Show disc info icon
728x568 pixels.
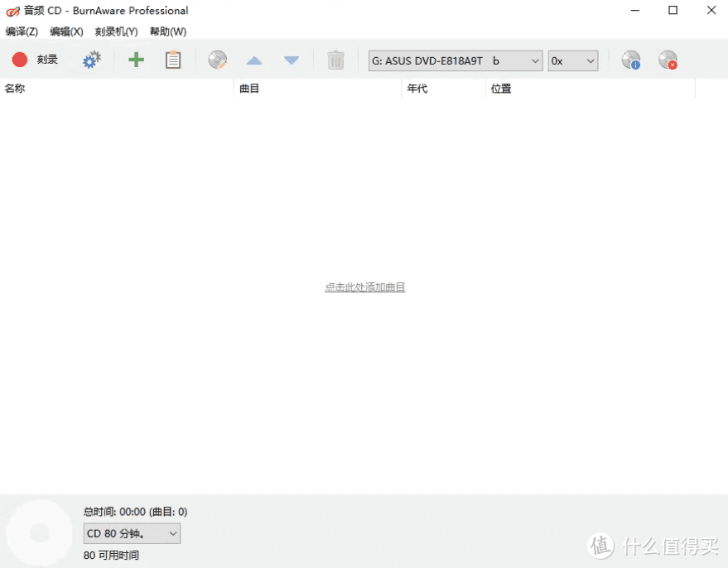tap(631, 60)
